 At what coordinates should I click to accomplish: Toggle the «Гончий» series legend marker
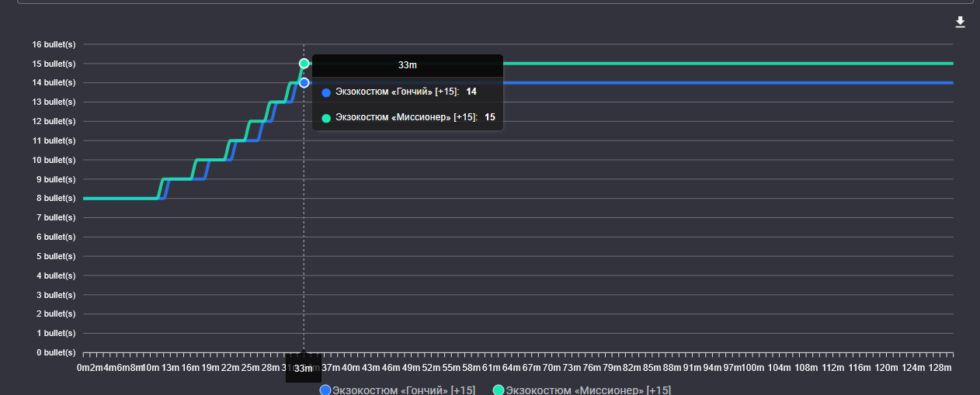pyautogui.click(x=325, y=390)
